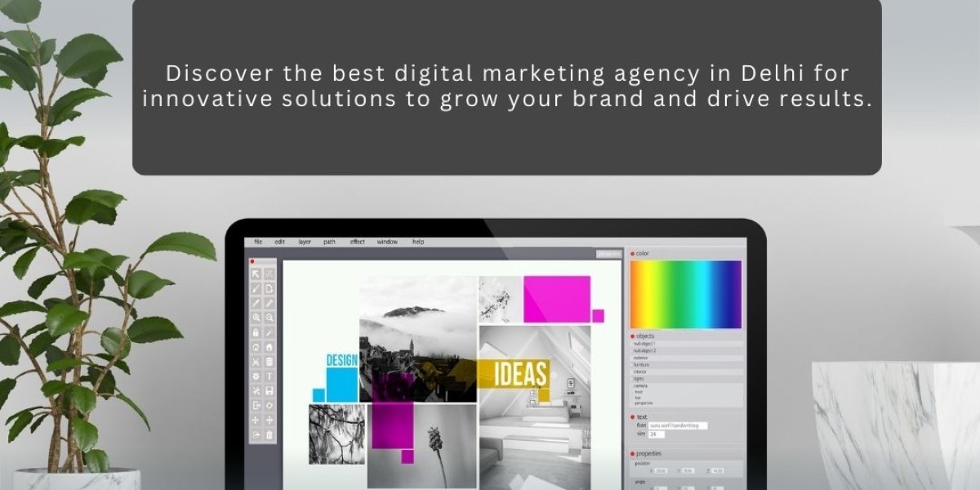Open the layer menu
The width and height of the screenshot is (980, 490).
point(305,242)
